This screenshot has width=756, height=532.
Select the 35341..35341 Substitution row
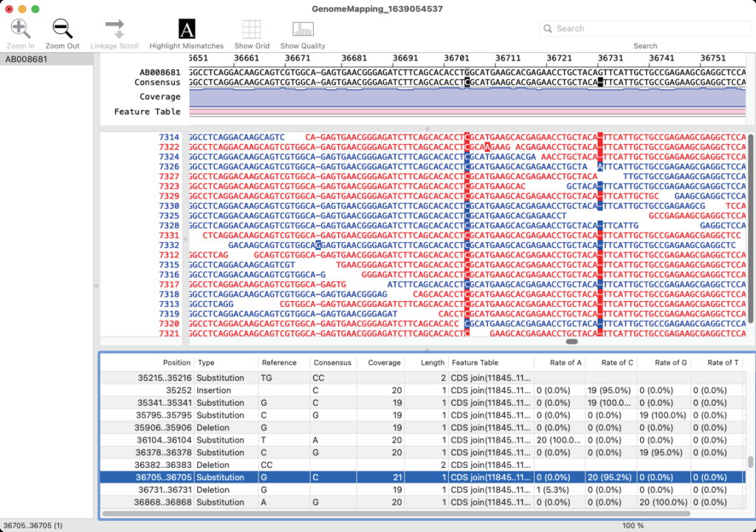(422, 403)
